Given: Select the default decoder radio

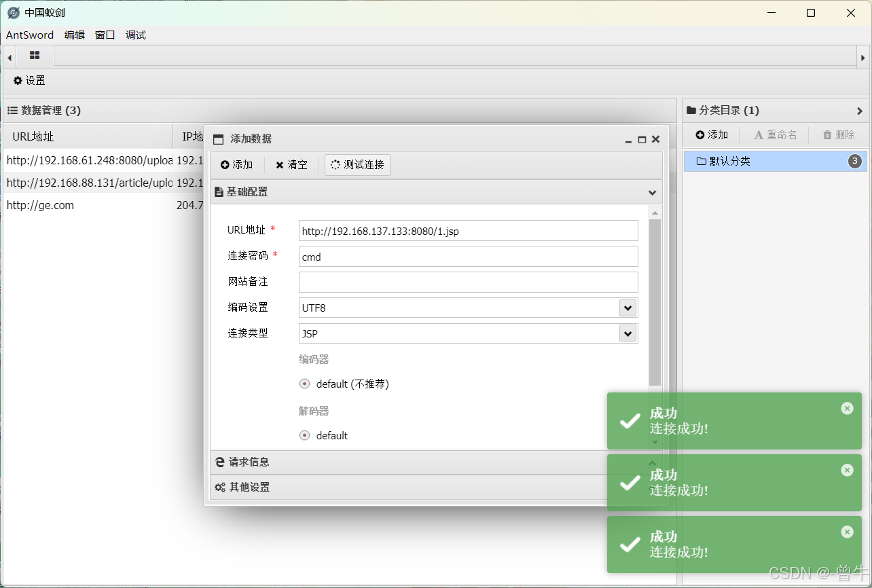Looking at the screenshot, I should [304, 435].
